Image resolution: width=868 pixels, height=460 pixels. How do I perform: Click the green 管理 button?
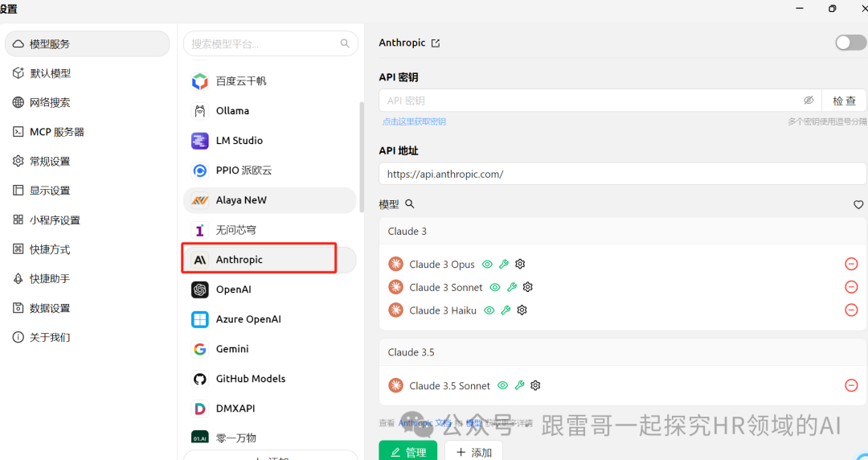[x=408, y=452]
